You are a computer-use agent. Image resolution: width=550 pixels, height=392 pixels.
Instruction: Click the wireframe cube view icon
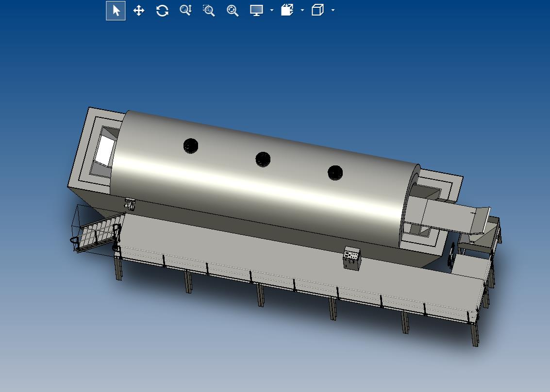coord(317,10)
